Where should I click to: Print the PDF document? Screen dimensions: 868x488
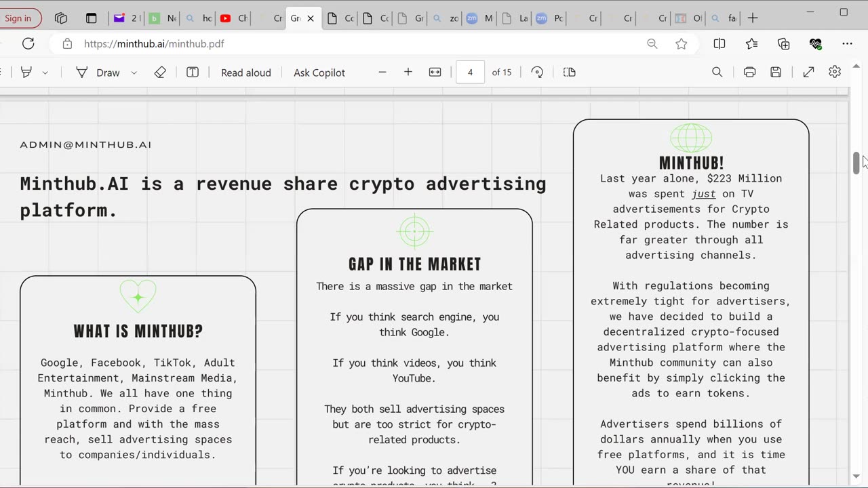749,72
